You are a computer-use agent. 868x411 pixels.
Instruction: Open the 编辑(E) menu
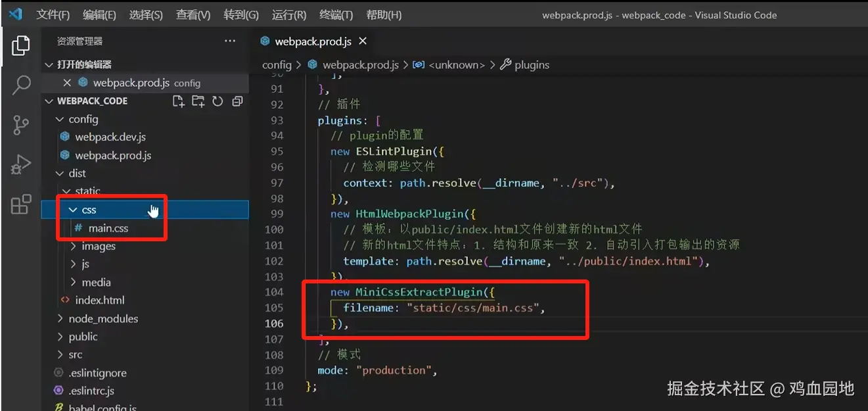click(x=99, y=14)
